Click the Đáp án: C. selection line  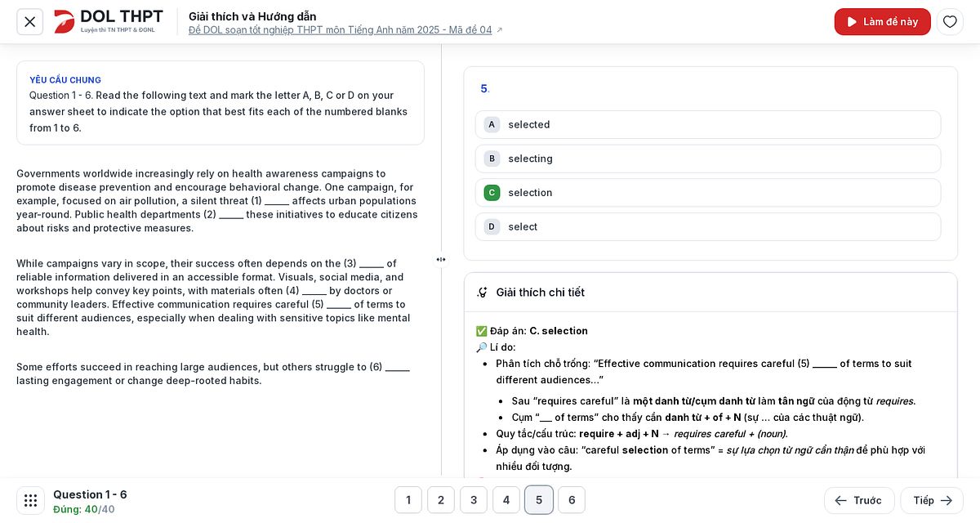pos(532,331)
